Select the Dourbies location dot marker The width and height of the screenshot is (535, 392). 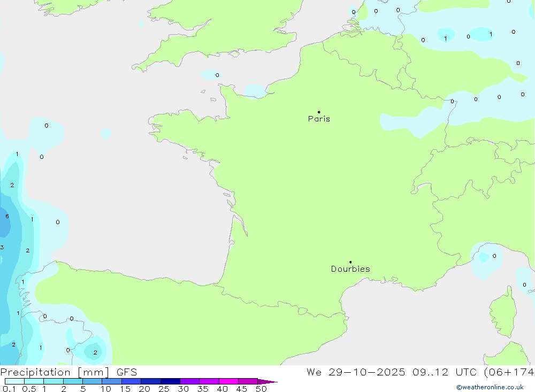(350, 262)
